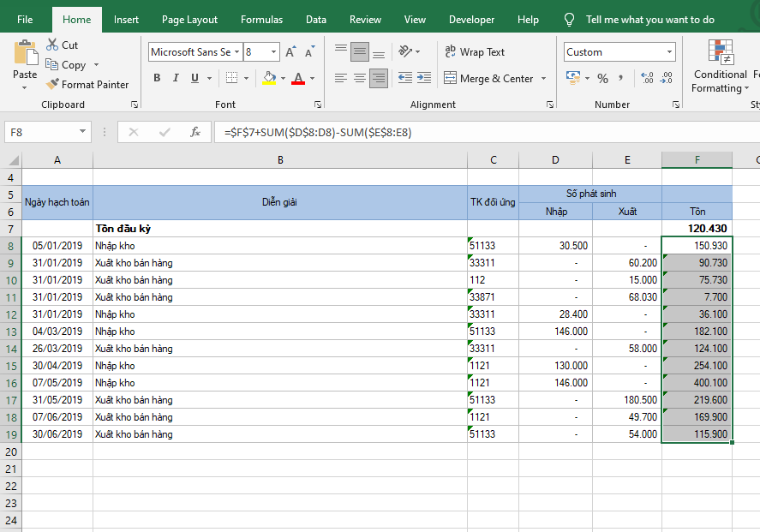Increase font size with the larger A icon
This screenshot has height=532, width=760.
pos(290,52)
